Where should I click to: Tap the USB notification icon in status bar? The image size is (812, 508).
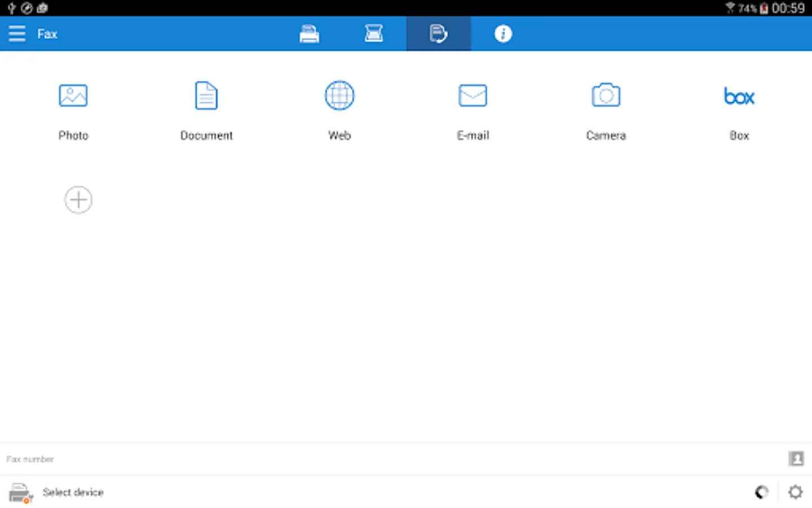pos(11,8)
